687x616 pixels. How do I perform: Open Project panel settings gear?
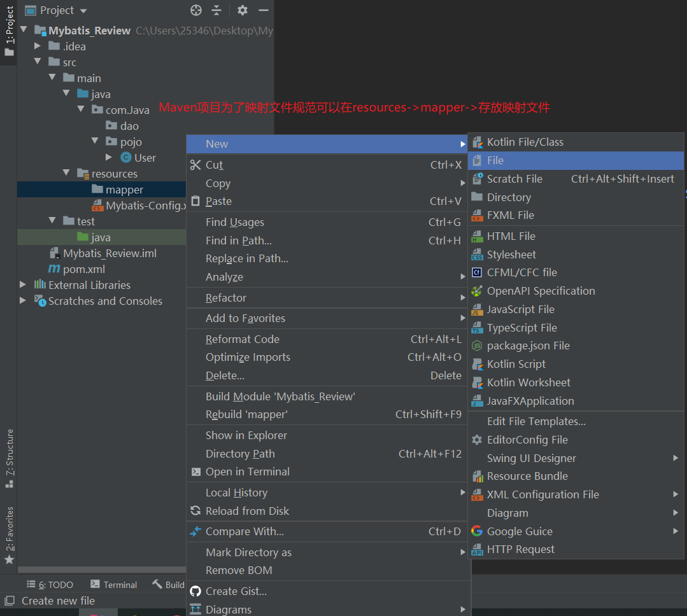tap(243, 10)
